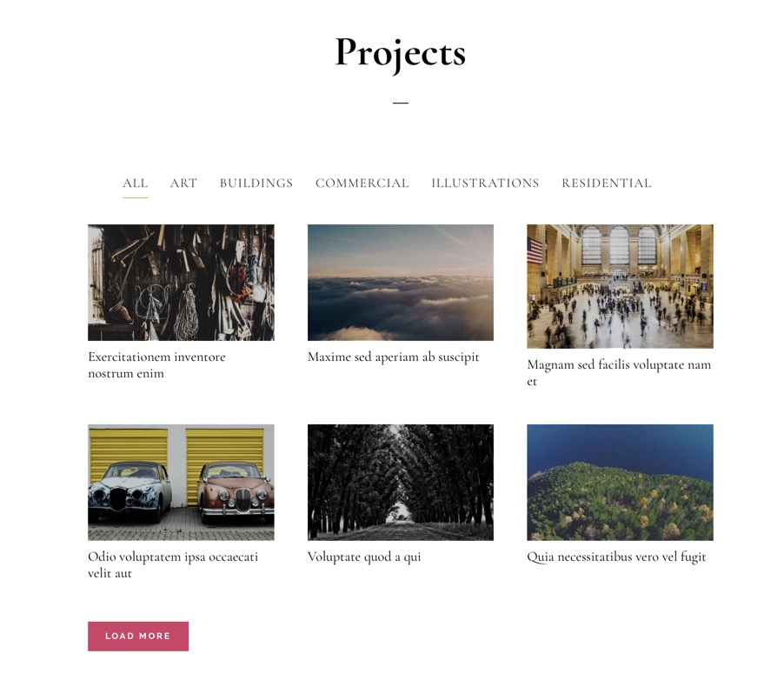Open the black-and-white tree tunnel image
Image resolution: width=784 pixels, height=687 pixels.
401,483
